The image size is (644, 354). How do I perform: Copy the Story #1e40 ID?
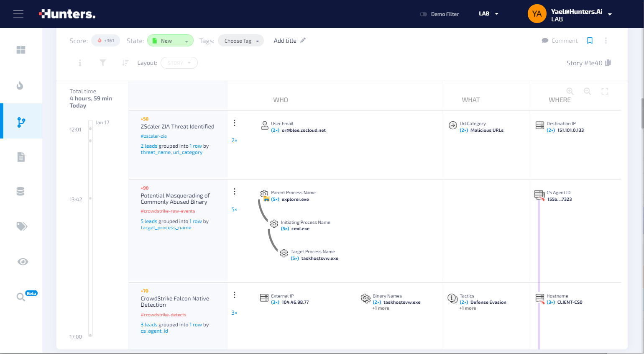click(608, 63)
